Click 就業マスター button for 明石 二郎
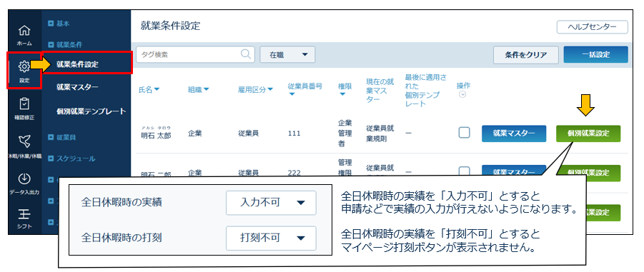The width and height of the screenshot is (644, 272). click(514, 172)
